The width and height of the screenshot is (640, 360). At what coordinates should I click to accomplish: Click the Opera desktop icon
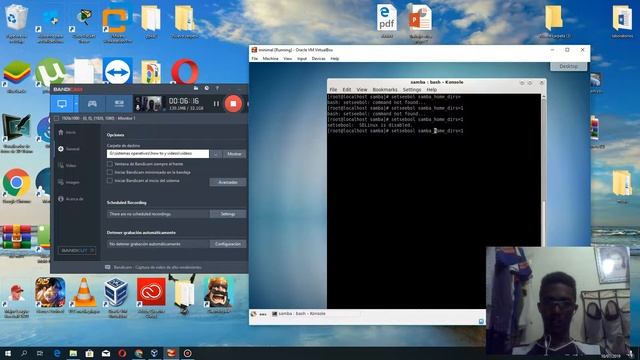[x=185, y=72]
